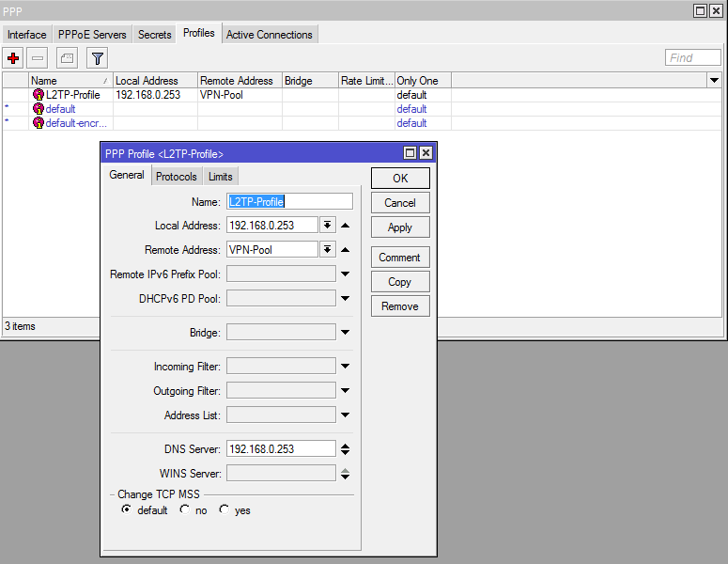Click the WINS Server up/down arrows

[345, 474]
